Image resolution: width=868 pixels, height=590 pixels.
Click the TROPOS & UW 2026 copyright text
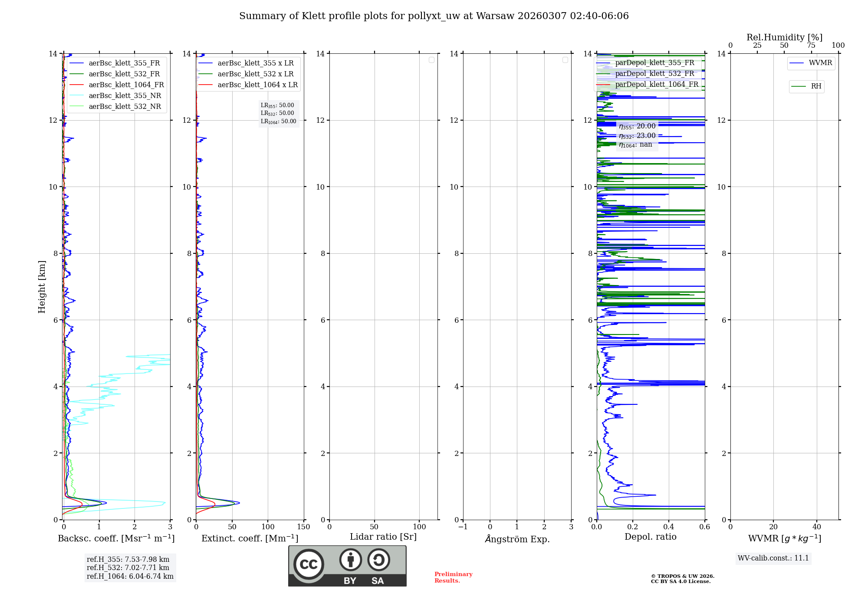682,576
